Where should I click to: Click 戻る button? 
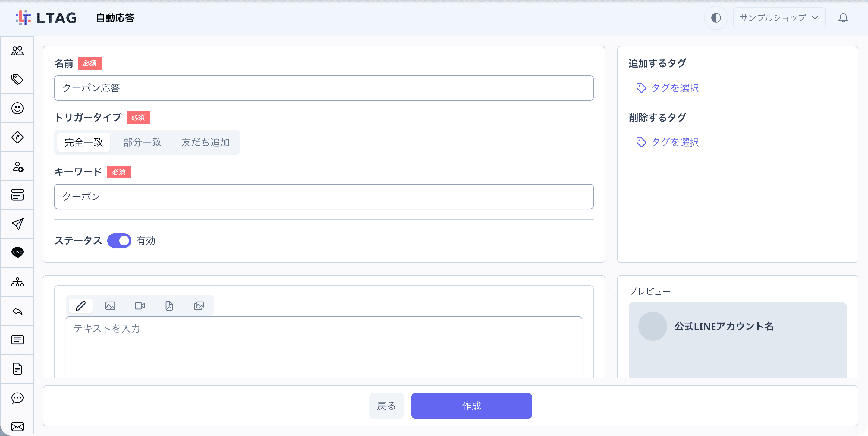pos(386,406)
